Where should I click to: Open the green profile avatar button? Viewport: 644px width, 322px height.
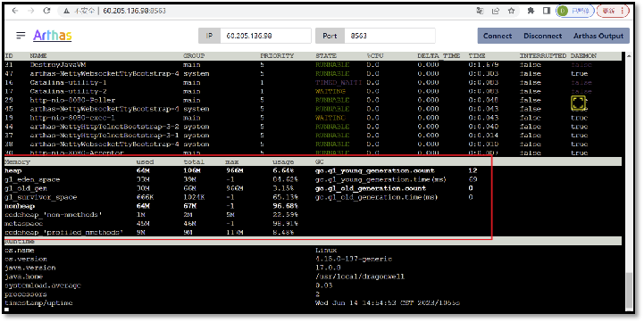click(575, 11)
